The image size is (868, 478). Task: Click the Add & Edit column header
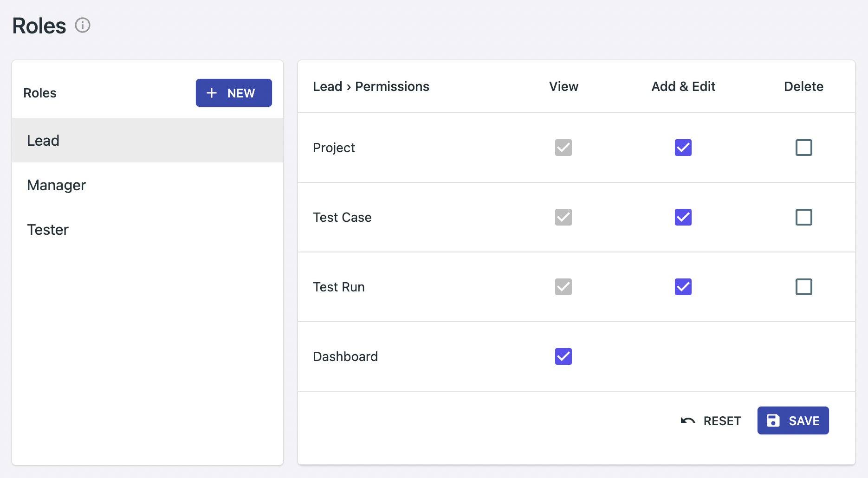tap(683, 86)
